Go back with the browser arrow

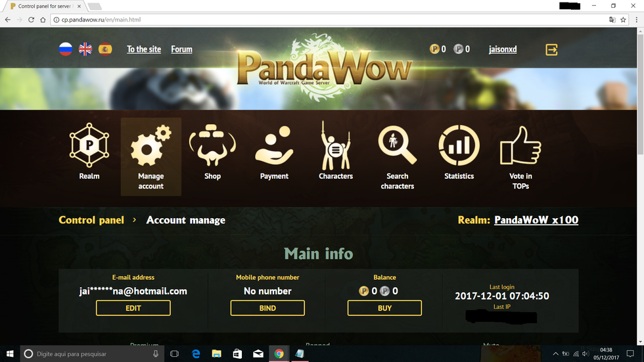coord(8,19)
